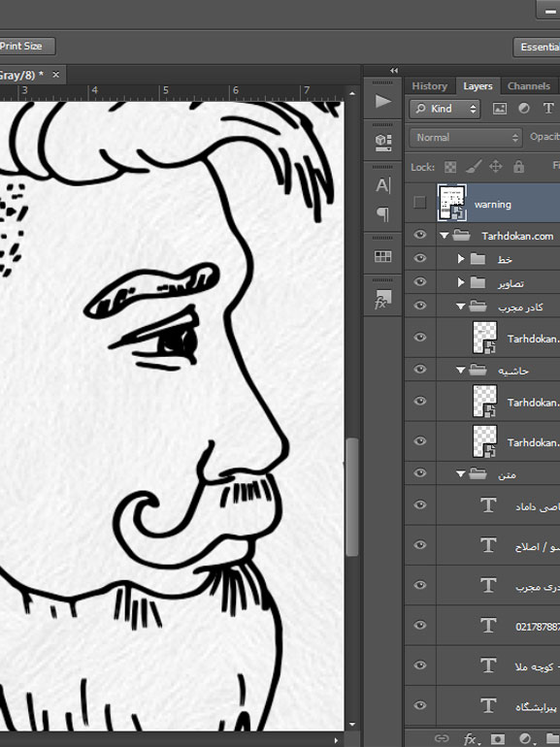The height and width of the screenshot is (747, 560).
Task: Click the canvas scroll-up arrow
Action: coord(352,93)
